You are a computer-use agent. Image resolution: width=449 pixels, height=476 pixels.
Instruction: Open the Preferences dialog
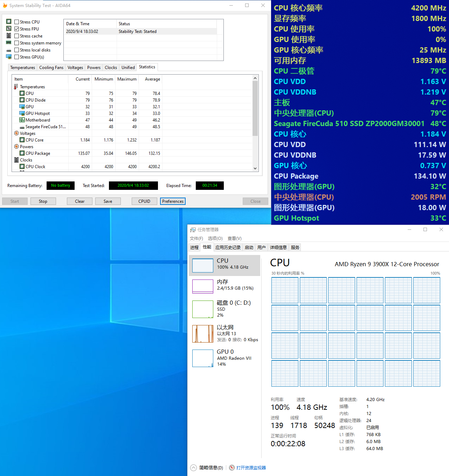173,201
